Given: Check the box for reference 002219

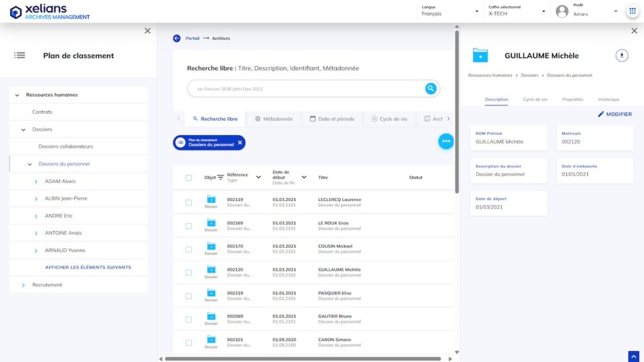Looking at the screenshot, I should point(189,296).
